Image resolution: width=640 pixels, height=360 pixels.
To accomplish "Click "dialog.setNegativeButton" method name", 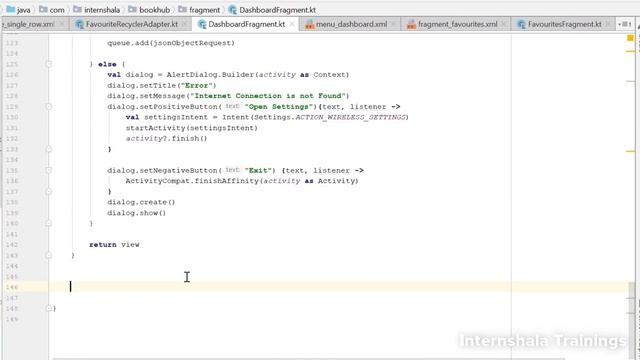I will coord(162,170).
